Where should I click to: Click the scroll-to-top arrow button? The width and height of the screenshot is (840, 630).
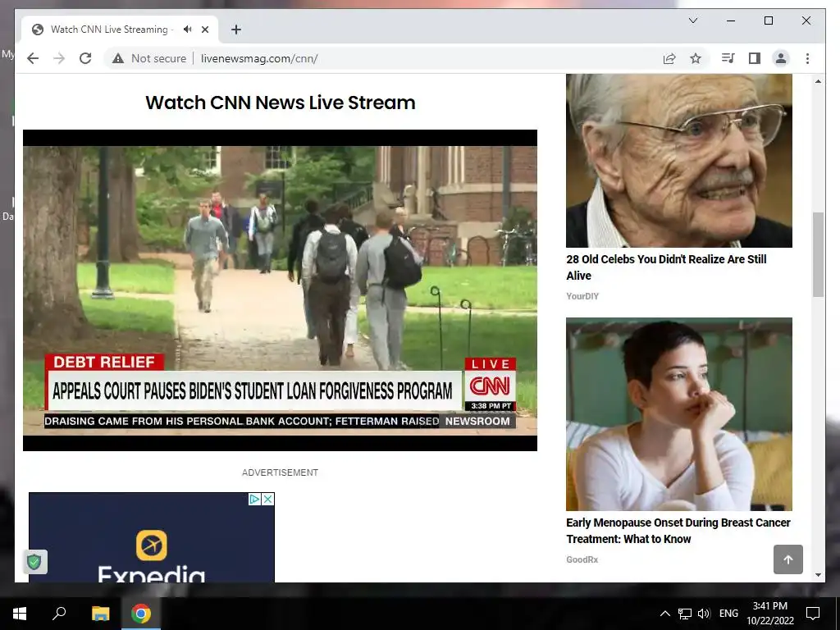pos(788,559)
